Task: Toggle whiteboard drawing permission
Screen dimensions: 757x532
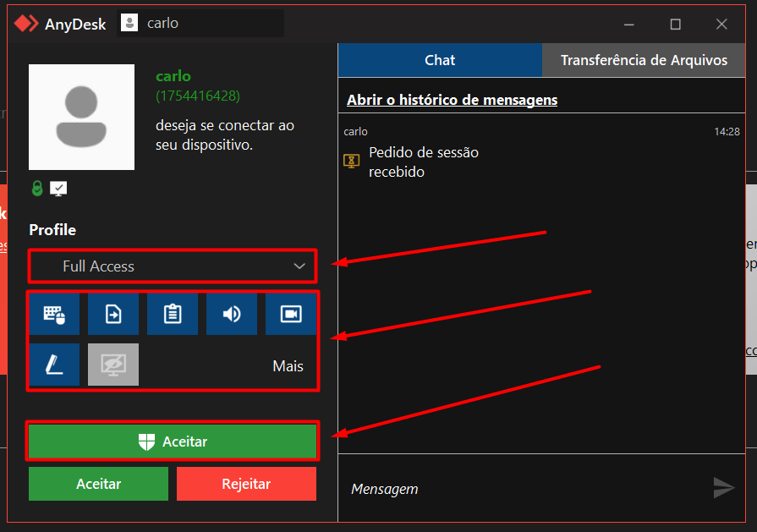Action: [54, 365]
